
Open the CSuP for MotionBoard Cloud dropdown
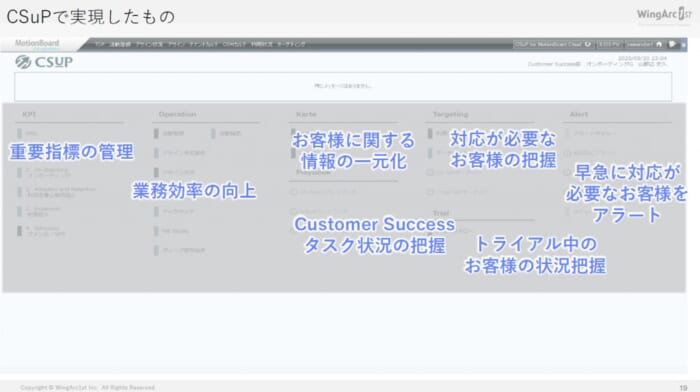click(x=553, y=44)
